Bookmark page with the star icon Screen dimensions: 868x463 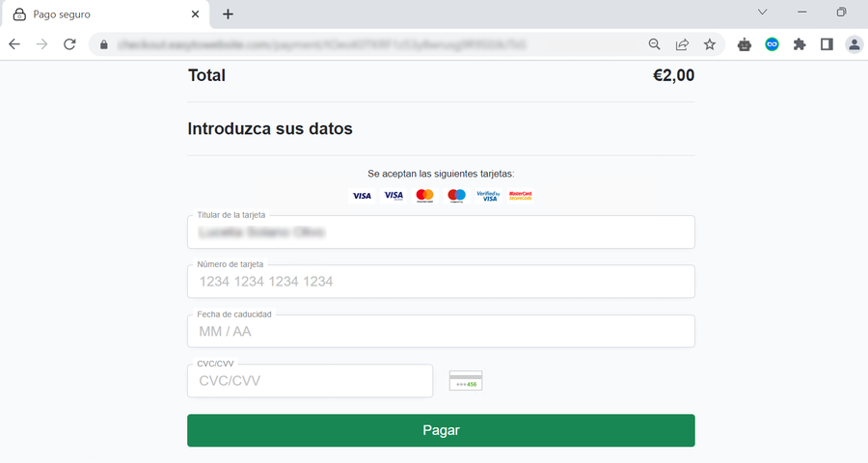point(710,44)
